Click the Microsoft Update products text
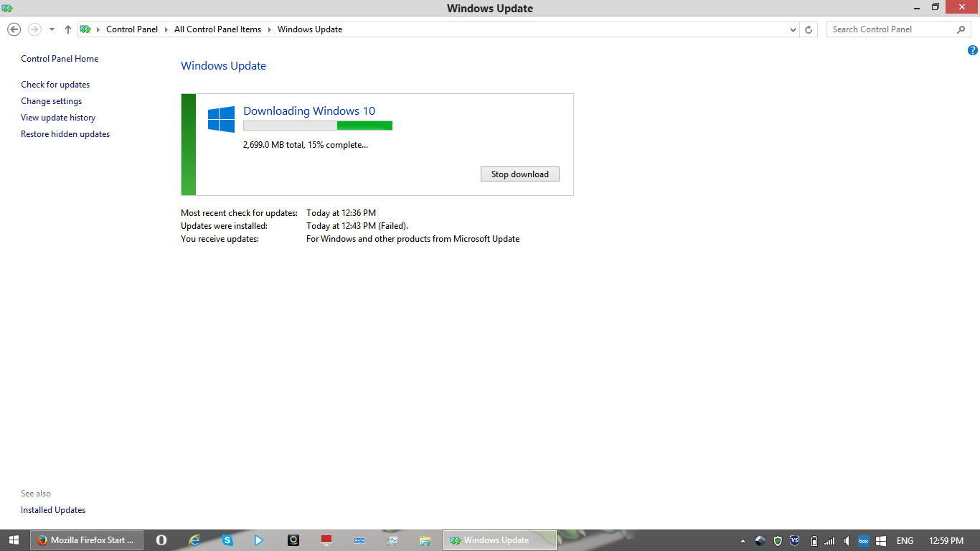Image resolution: width=980 pixels, height=551 pixels. [413, 239]
